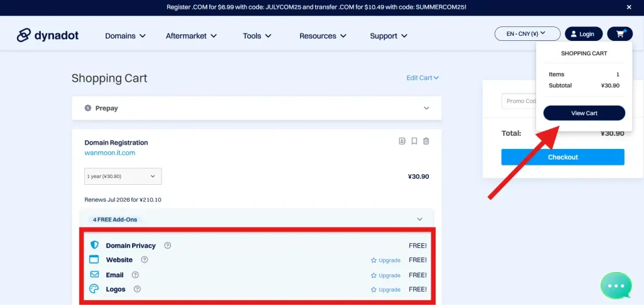644x305 pixels.
Task: Click the Subtotal ¥30.90 value in popup
Action: [x=610, y=86]
